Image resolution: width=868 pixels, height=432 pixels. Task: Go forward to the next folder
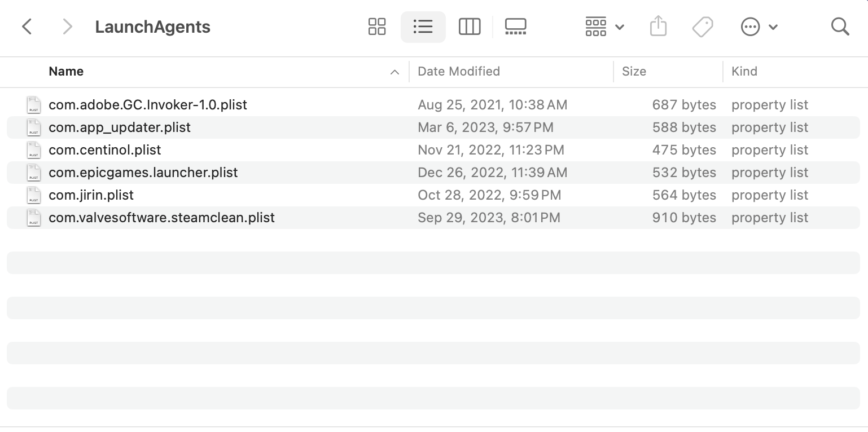pyautogui.click(x=67, y=27)
